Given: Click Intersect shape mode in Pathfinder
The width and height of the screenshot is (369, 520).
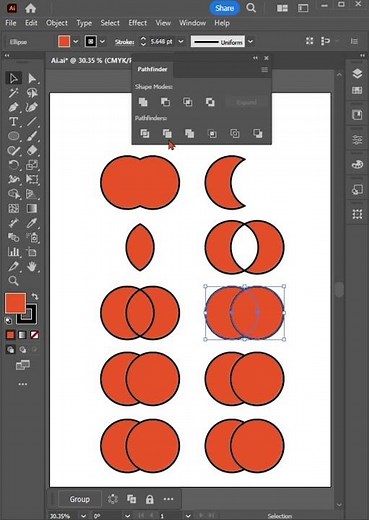Looking at the screenshot, I should coord(188,102).
